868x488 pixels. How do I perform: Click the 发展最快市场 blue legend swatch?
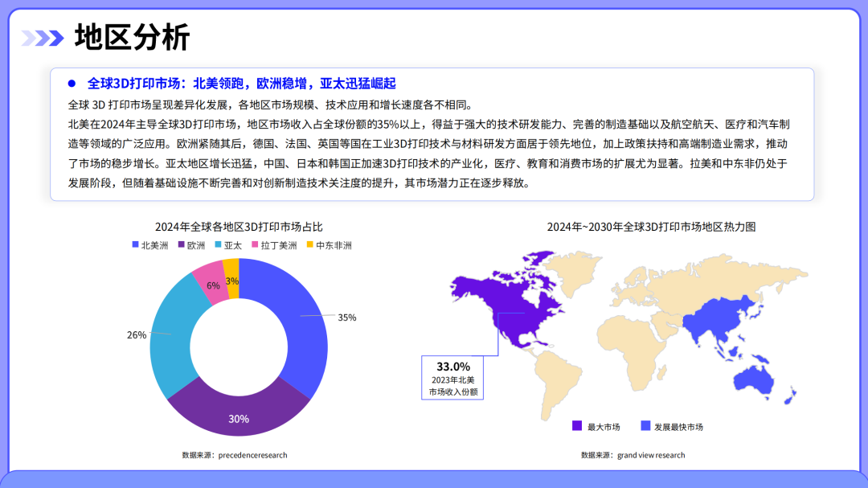(645, 425)
